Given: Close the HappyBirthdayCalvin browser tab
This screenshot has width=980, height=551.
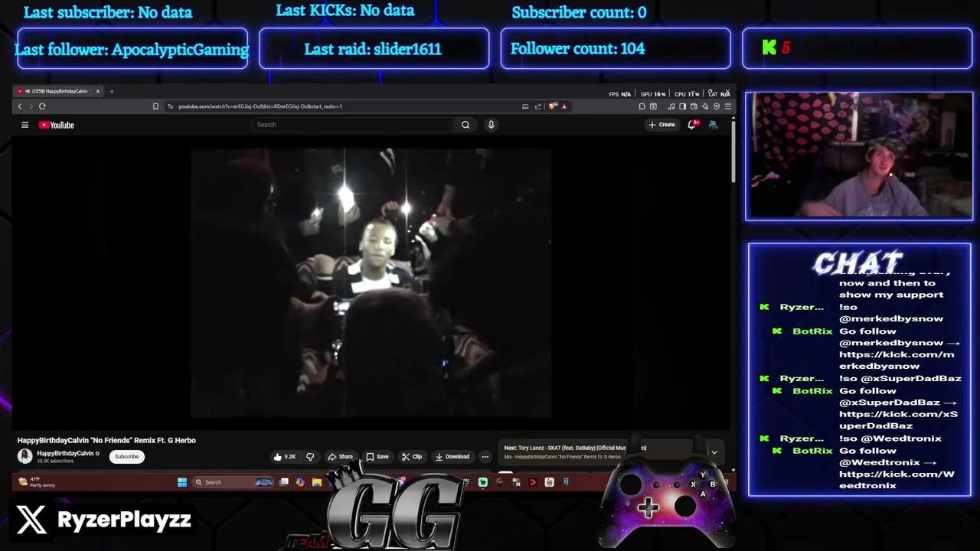Looking at the screenshot, I should (x=97, y=91).
